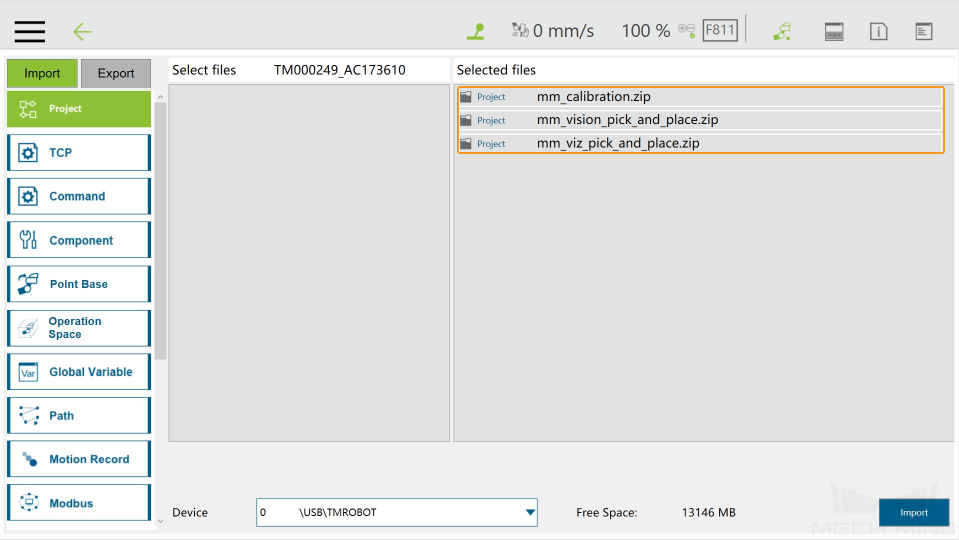Viewport: 959px width, 540px height.
Task: Open the log document icon
Action: 924,31
